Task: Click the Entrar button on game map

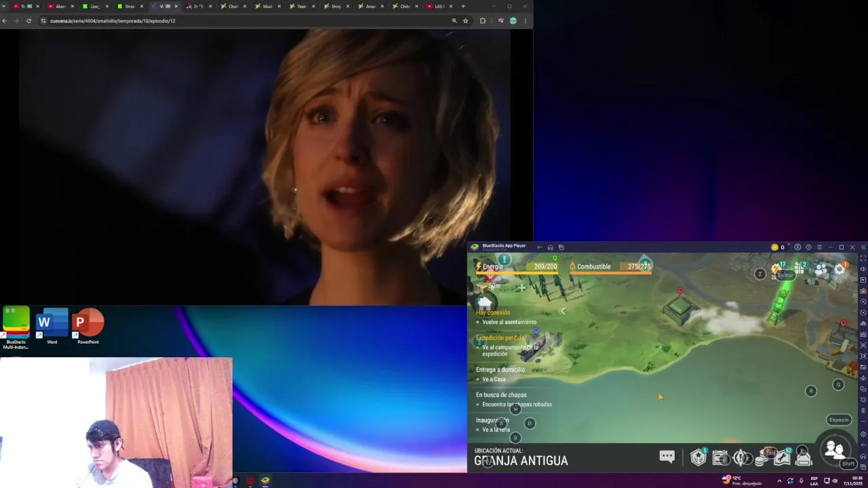Action: pyautogui.click(x=785, y=275)
